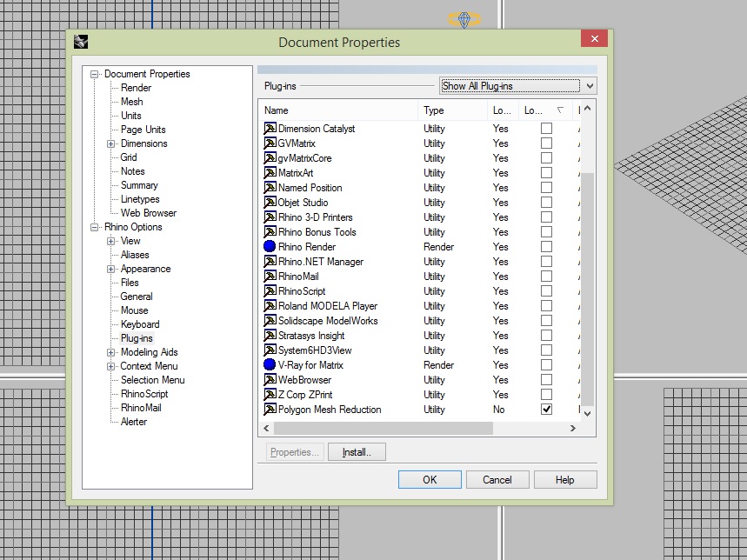The image size is (747, 560).
Task: Click the Dimension Catalyst plug-in icon
Action: (x=270, y=129)
